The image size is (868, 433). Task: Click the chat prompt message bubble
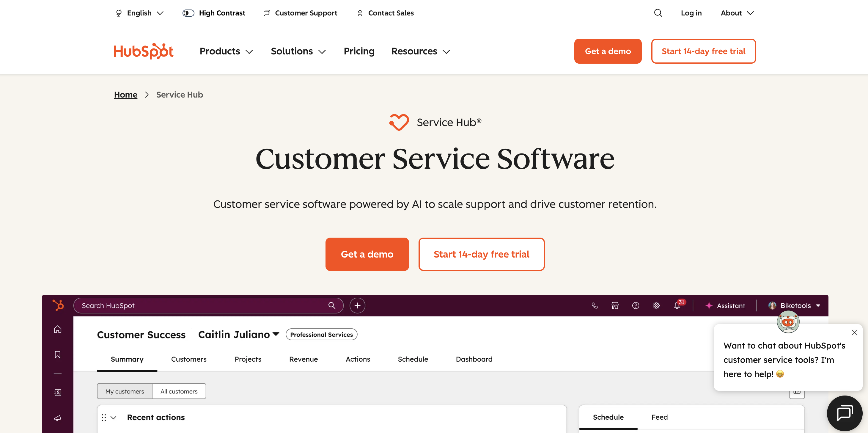click(x=788, y=357)
